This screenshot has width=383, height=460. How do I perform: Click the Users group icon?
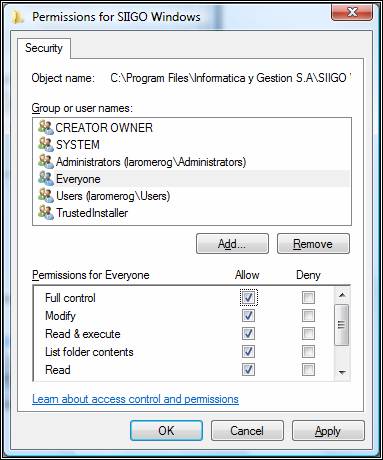pos(46,196)
